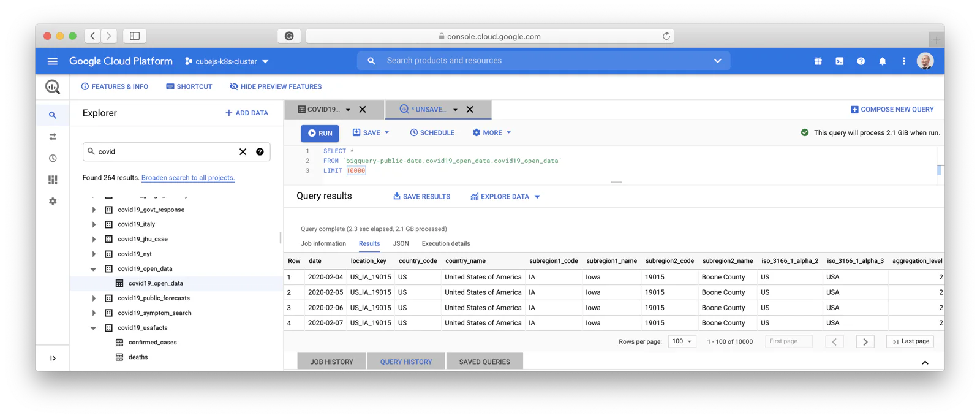This screenshot has height=418, width=980.
Task: Activate Cloud Shell from the header
Action: (839, 61)
